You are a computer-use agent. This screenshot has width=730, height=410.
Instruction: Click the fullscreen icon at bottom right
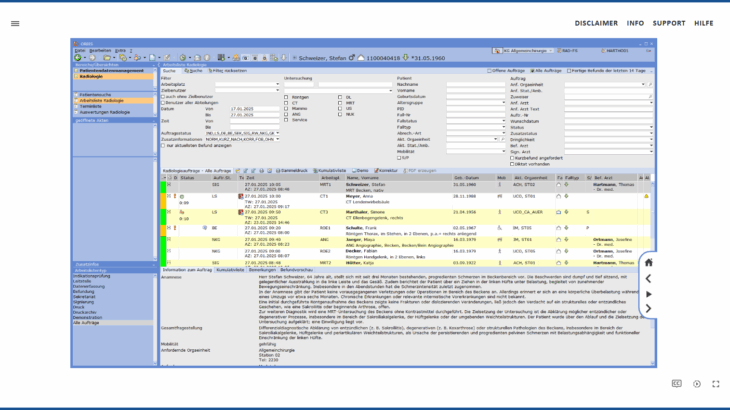[716, 383]
